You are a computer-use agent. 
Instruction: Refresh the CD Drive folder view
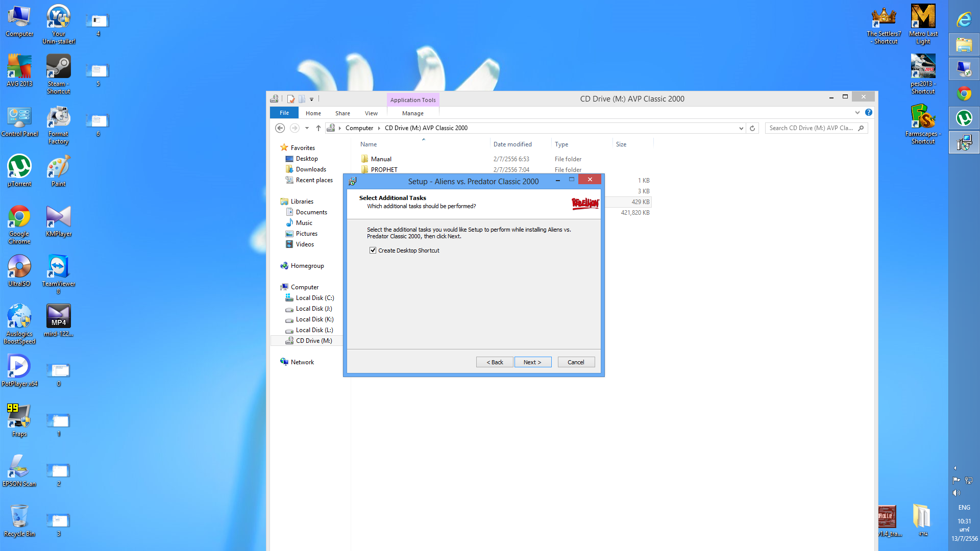coord(752,128)
